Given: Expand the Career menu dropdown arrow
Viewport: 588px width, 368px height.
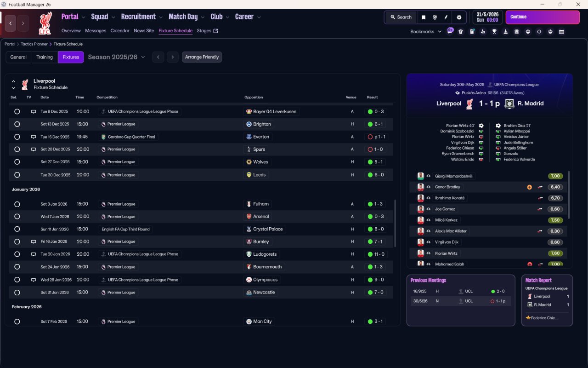Looking at the screenshot, I should tap(259, 17).
